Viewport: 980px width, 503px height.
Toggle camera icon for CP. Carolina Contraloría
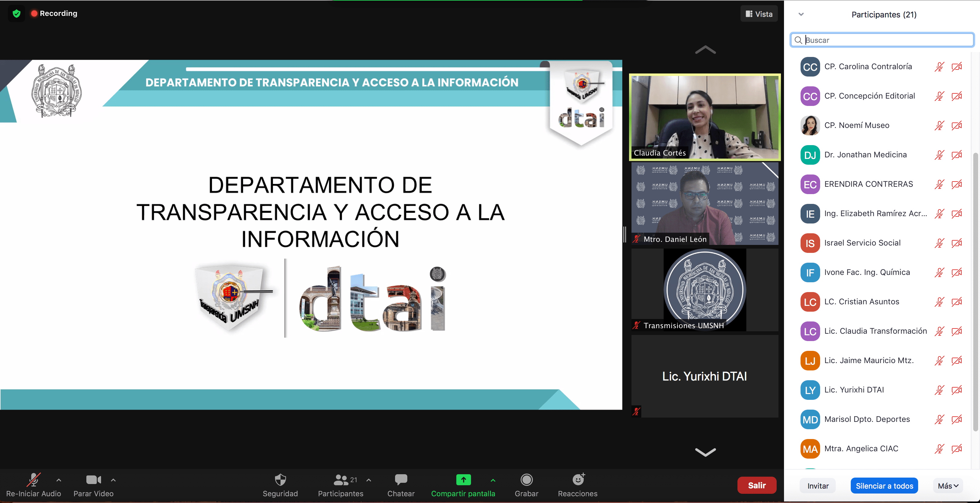point(957,67)
